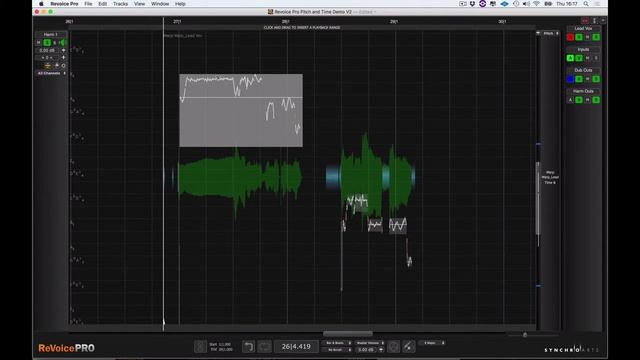Click the undo arrow button
The height and width of the screenshot is (360, 640).
tap(248, 347)
